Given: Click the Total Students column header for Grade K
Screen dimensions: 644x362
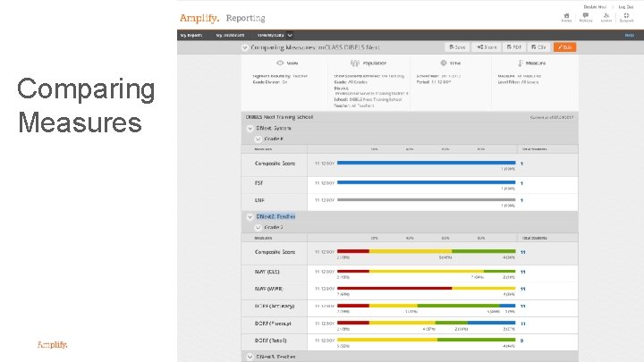Looking at the screenshot, I should click(x=534, y=149).
